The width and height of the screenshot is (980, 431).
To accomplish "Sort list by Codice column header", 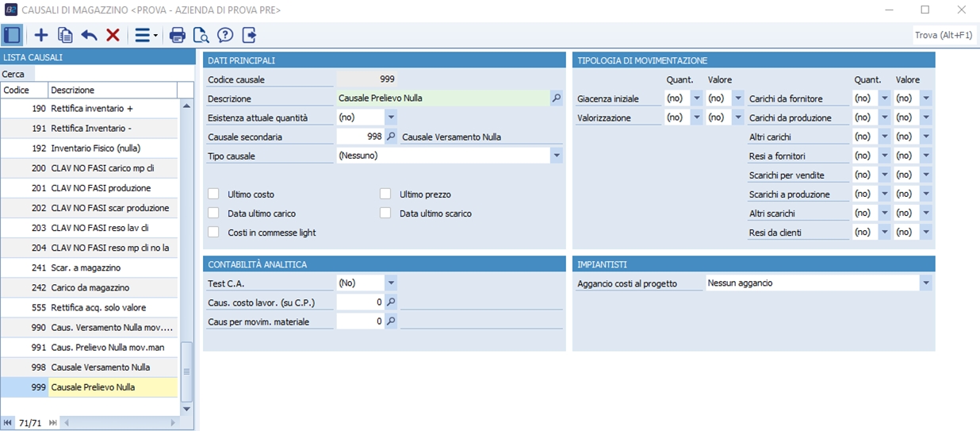I will [x=25, y=90].
